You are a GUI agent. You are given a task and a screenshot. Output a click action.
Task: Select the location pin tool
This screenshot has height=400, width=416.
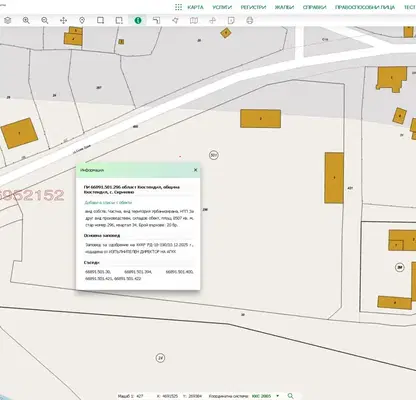pyautogui.click(x=82, y=20)
